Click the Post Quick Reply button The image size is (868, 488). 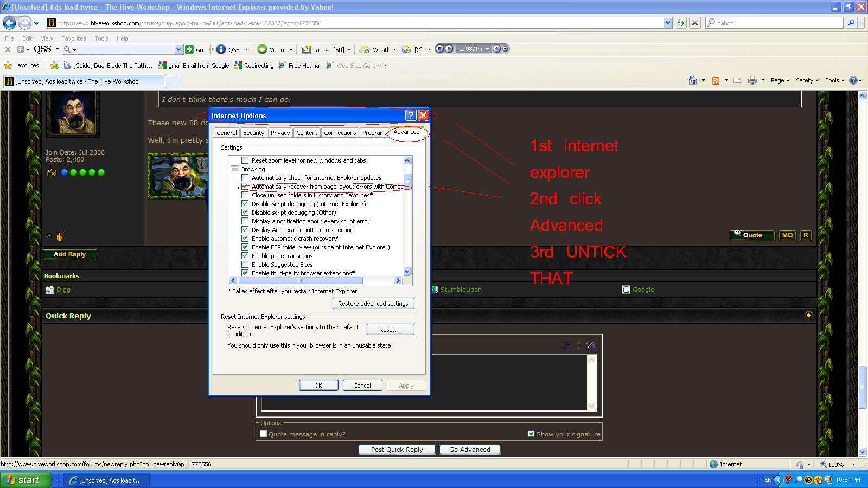tap(397, 450)
